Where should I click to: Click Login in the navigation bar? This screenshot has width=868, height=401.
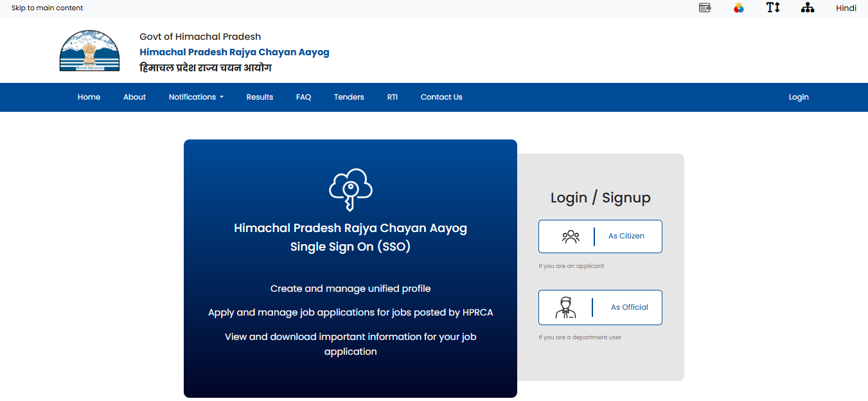coord(799,97)
